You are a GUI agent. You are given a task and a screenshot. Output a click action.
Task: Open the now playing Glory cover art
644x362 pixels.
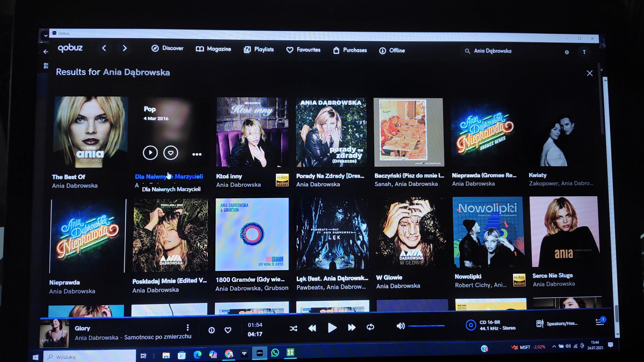(x=54, y=333)
